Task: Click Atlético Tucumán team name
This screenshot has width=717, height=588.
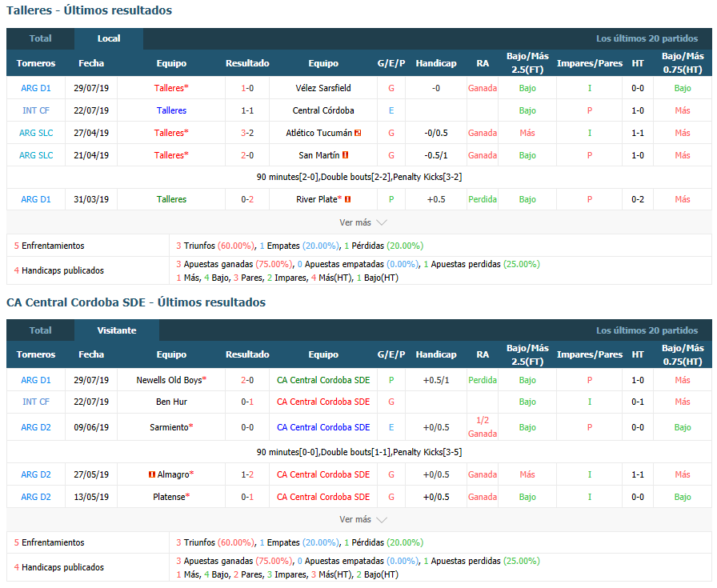Action: 318,133
